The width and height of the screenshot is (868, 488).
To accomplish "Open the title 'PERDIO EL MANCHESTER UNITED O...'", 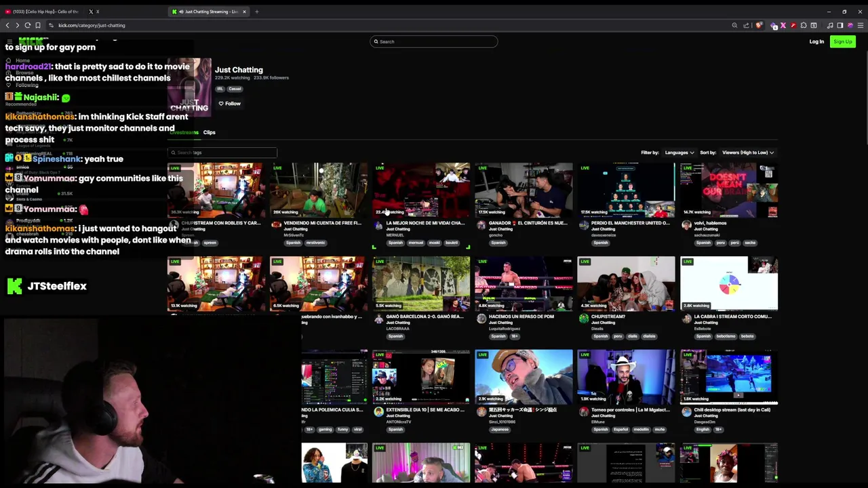I will [629, 223].
